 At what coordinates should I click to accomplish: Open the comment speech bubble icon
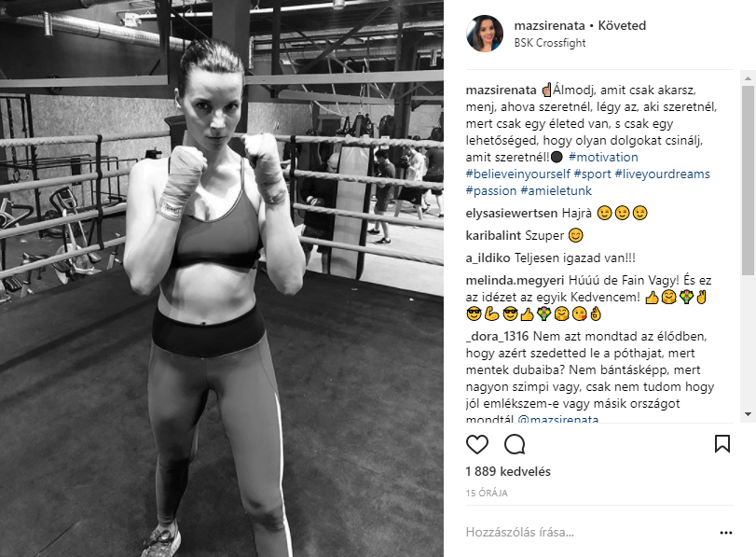(515, 444)
